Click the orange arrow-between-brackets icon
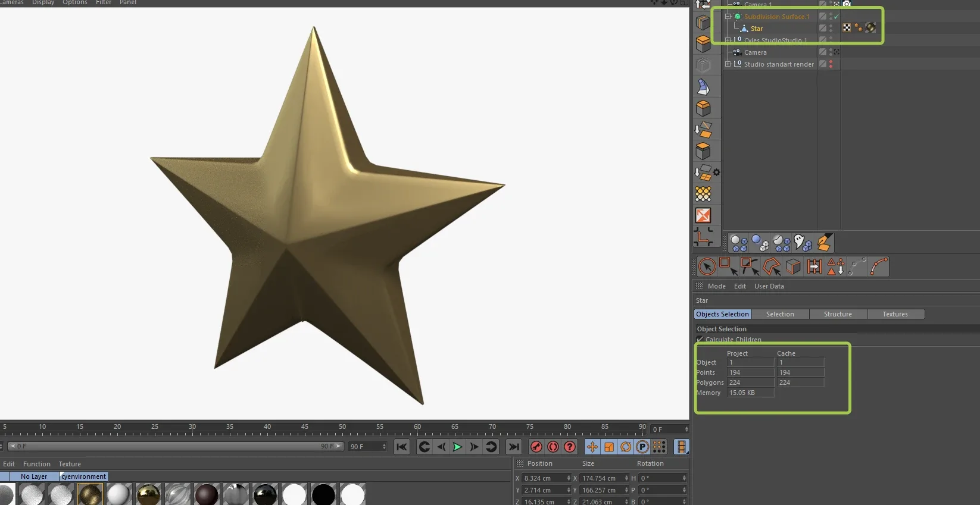 coord(814,266)
